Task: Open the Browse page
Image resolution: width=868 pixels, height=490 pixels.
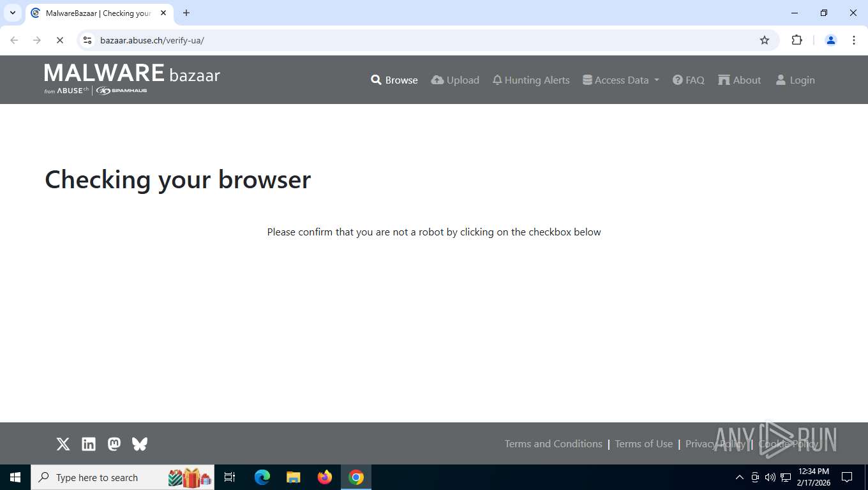Action: (x=394, y=80)
